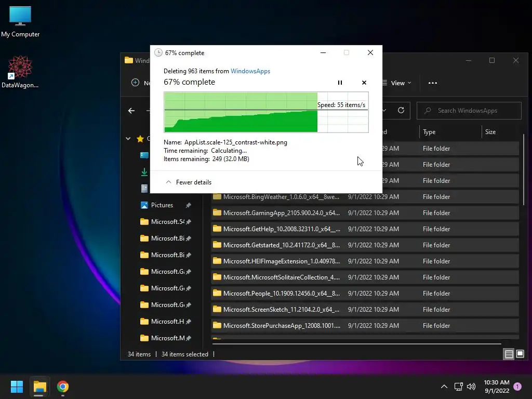Close the 67% complete dialog window
Viewport: 532px width, 399px height.
click(370, 52)
